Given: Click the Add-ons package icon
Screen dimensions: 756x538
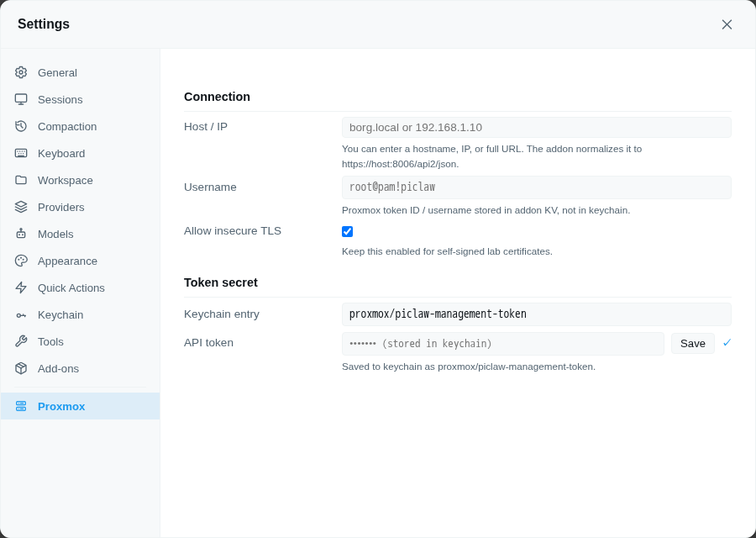Looking at the screenshot, I should pos(21,369).
